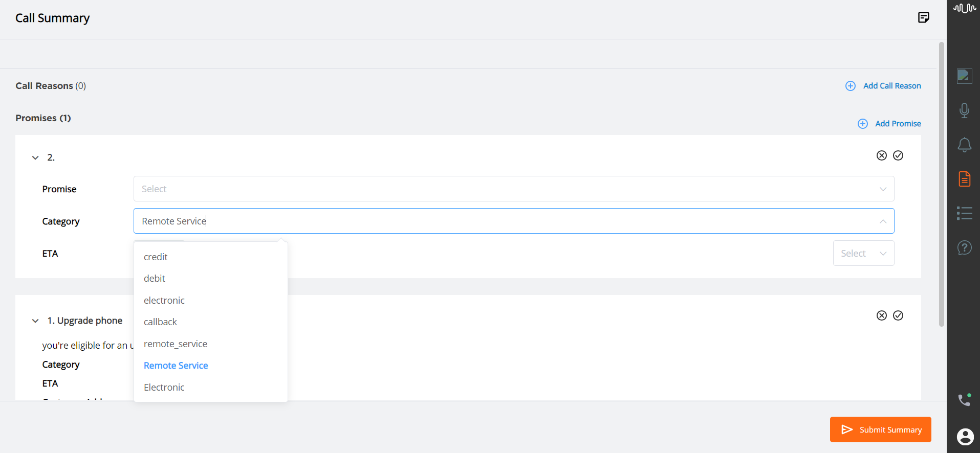
Task: Click the phone call status icon
Action: point(964,399)
